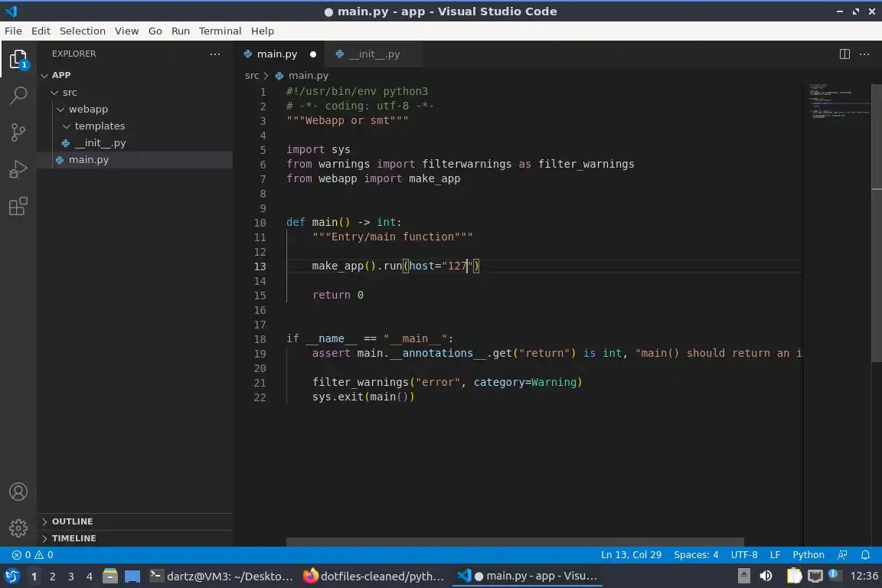Open the Extensions view icon
882x588 pixels.
pos(18,206)
